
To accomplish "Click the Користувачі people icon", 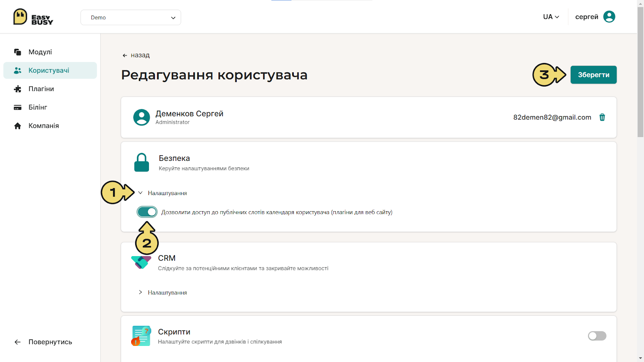I will click(17, 70).
